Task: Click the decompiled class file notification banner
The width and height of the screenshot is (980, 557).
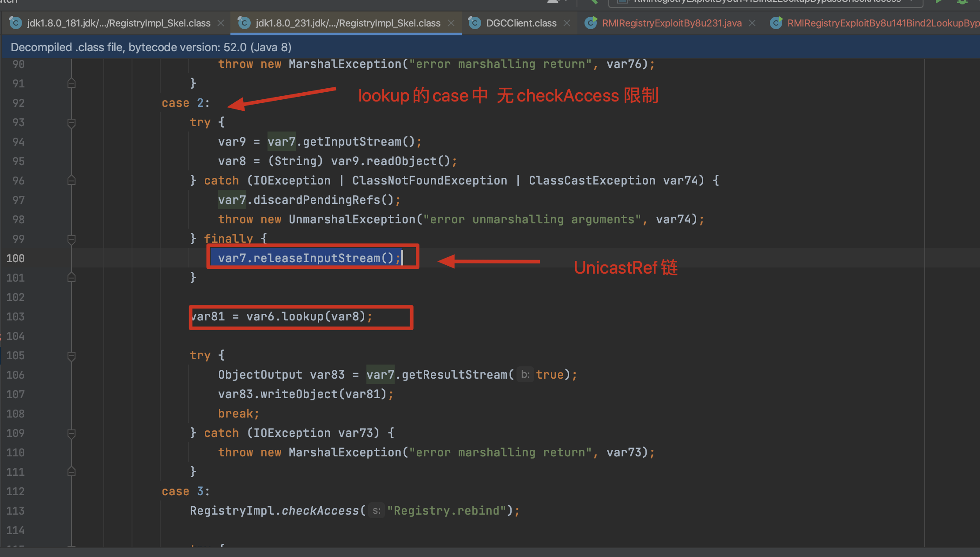Action: [490, 47]
